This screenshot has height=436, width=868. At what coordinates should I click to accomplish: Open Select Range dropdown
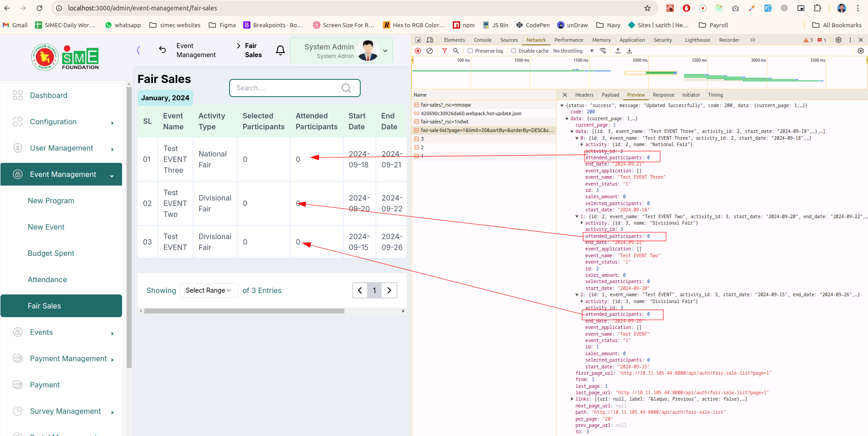pyautogui.click(x=209, y=290)
